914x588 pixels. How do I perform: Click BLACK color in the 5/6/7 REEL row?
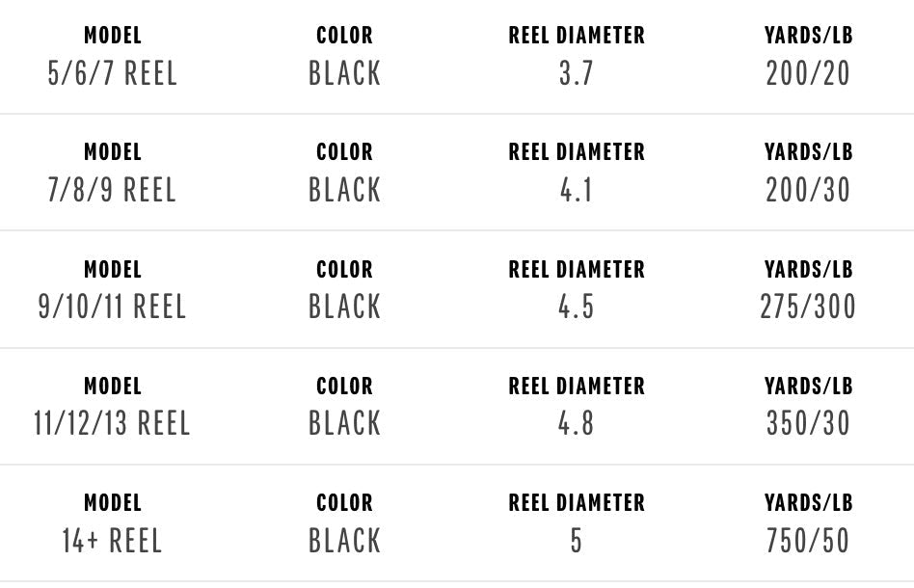(344, 74)
